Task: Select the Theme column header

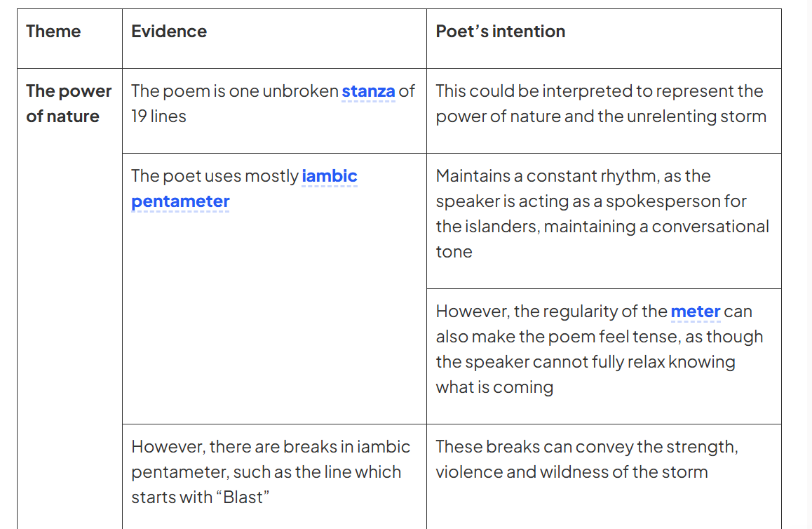Action: [53, 32]
